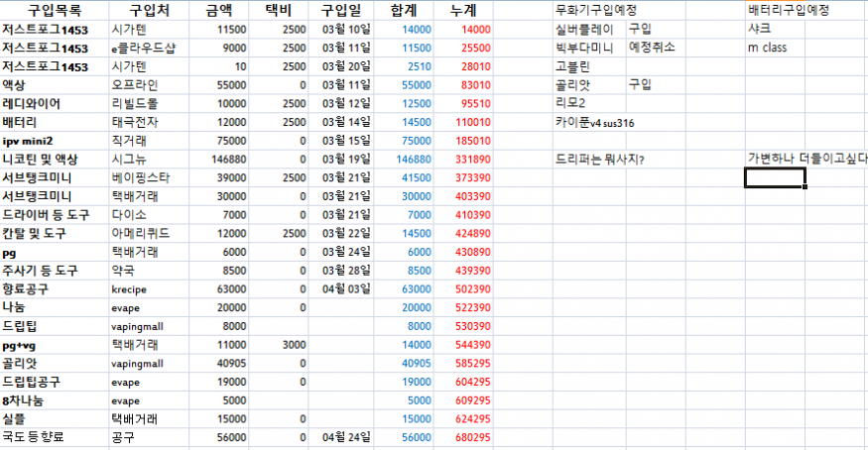The image size is (868, 450).
Task: Click the e클라우드샵 vendor cell
Action: pos(149,49)
